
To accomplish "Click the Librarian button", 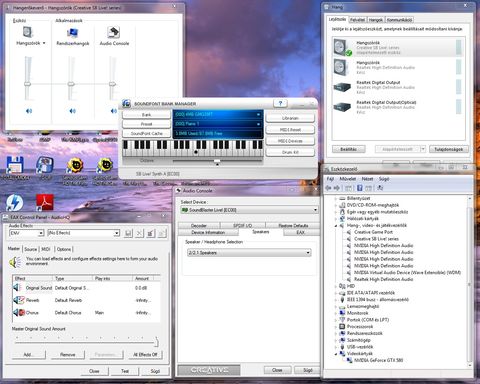I will (290, 118).
